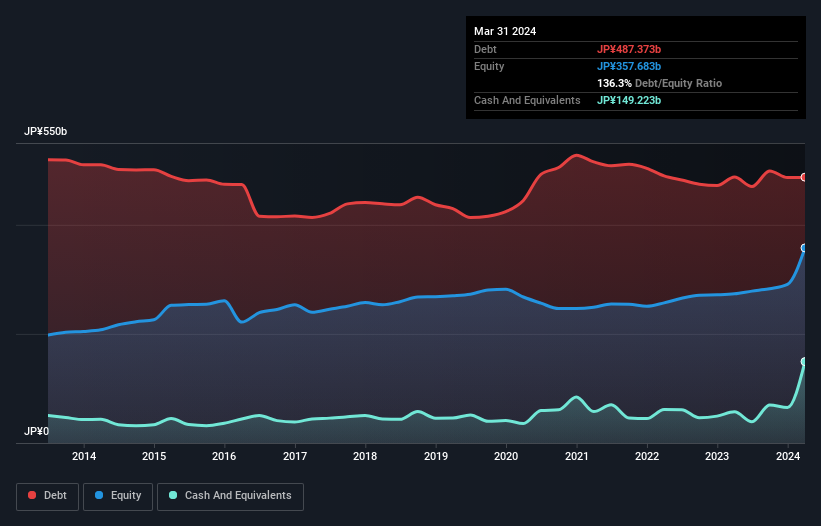Viewport: 821px width, 526px height.
Task: Toggle Cash And Equivalents legend button
Action: 230,496
